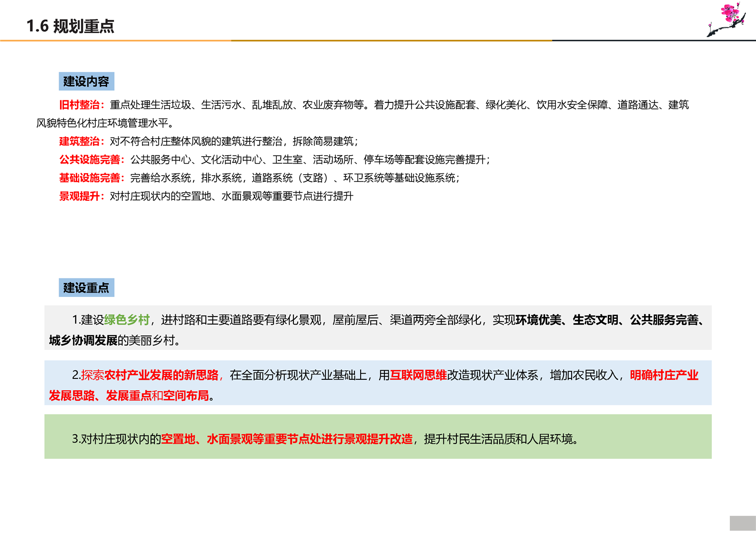Click the red heading "旧村整治:"
The width and height of the screenshot is (756, 534).
pos(81,105)
